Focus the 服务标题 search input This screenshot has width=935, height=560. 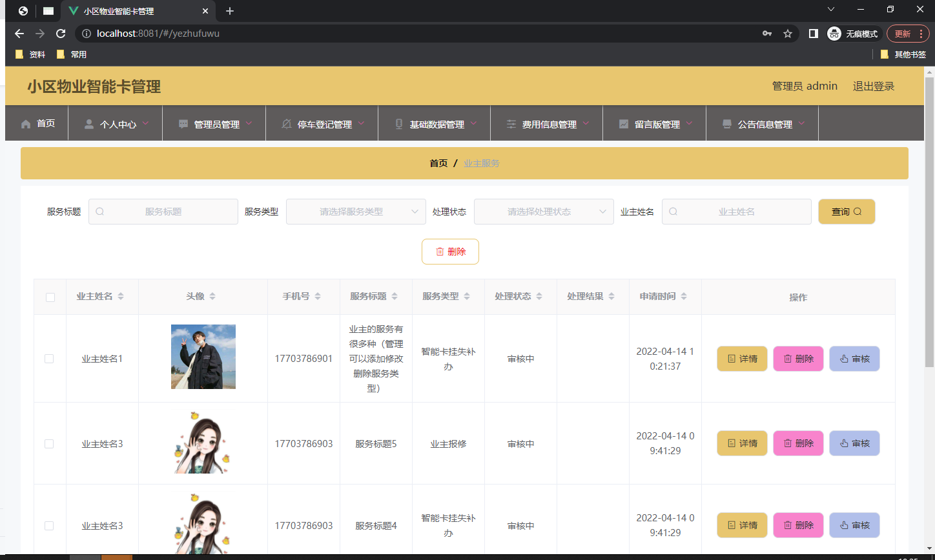pos(163,212)
